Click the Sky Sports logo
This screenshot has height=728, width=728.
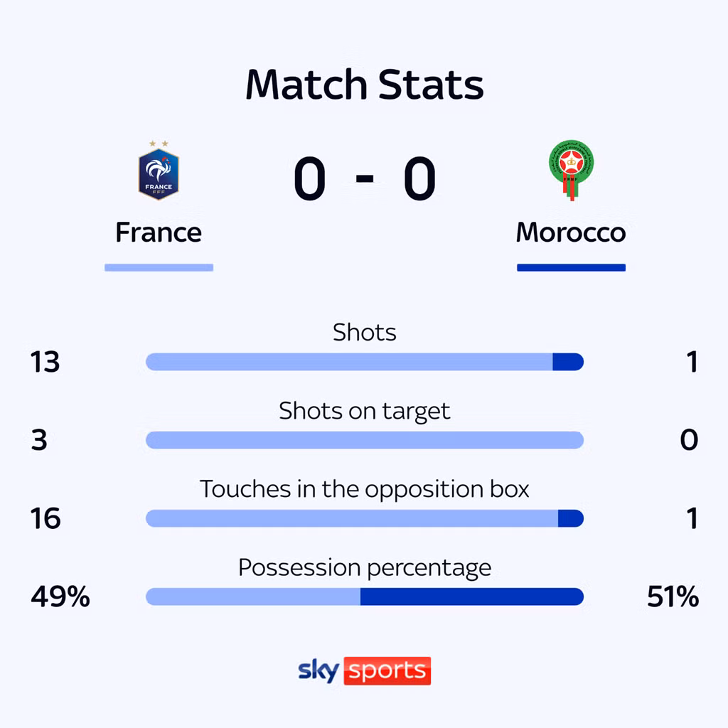coord(365,670)
